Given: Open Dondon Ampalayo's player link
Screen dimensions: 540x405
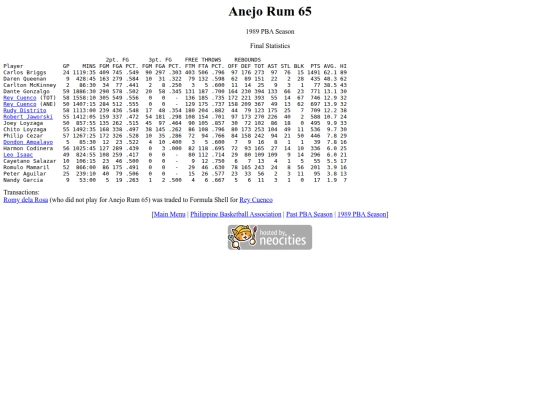Looking at the screenshot, I should 28,142.
